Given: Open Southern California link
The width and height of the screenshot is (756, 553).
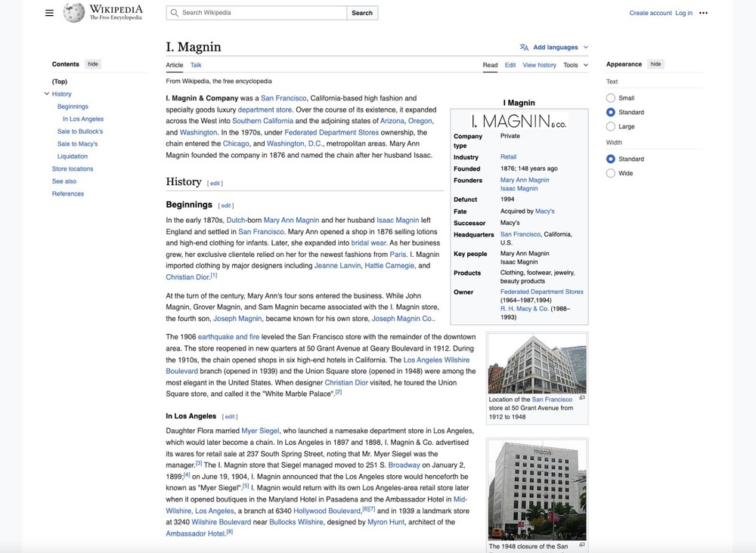Looking at the screenshot, I should tap(263, 121).
